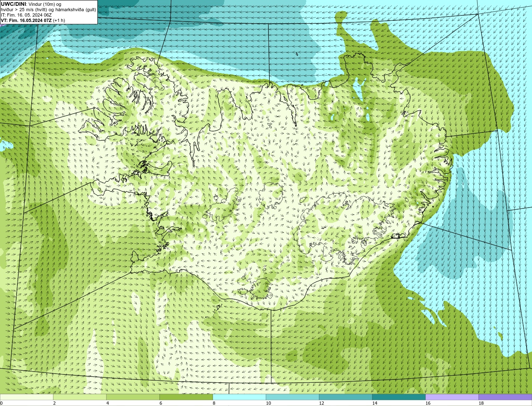
Task: Click the turquoise 12–14 legend swatch
Action: [x=346, y=397]
